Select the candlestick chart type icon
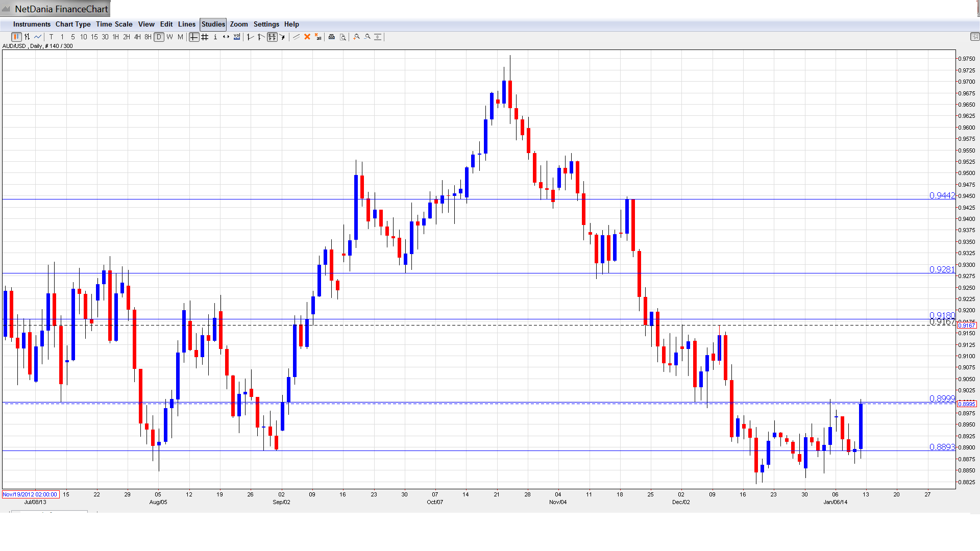Screen dimensions: 980x551 pos(16,37)
